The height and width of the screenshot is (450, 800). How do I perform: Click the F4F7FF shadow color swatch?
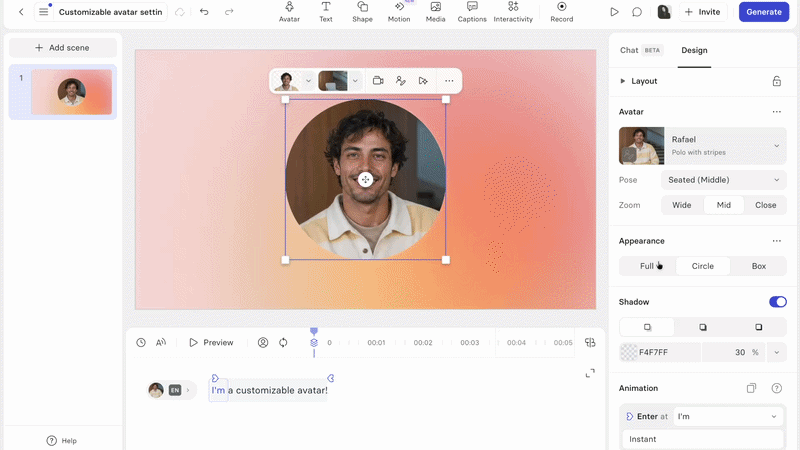coord(629,352)
